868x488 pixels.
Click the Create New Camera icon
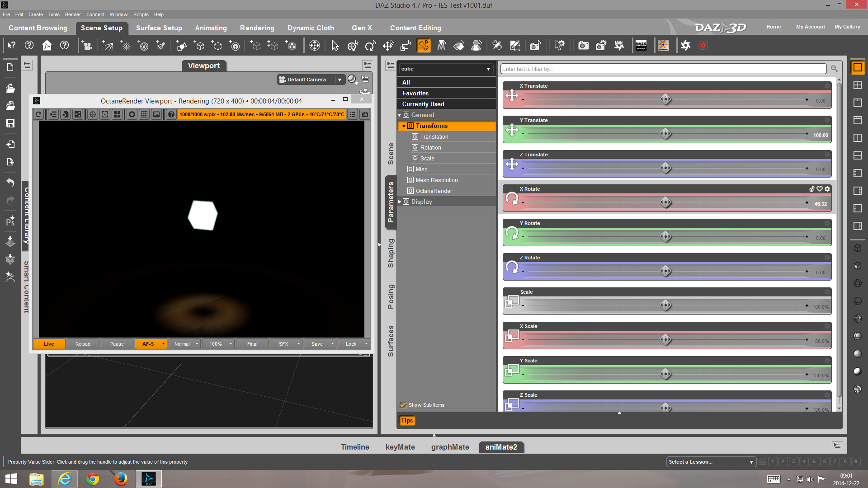point(87,46)
